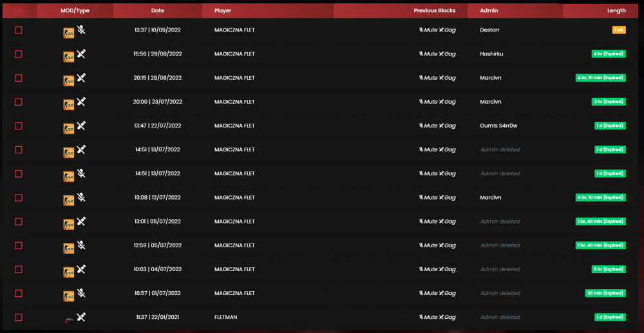Tick the checkbox in the FLETMAN row

[19, 317]
